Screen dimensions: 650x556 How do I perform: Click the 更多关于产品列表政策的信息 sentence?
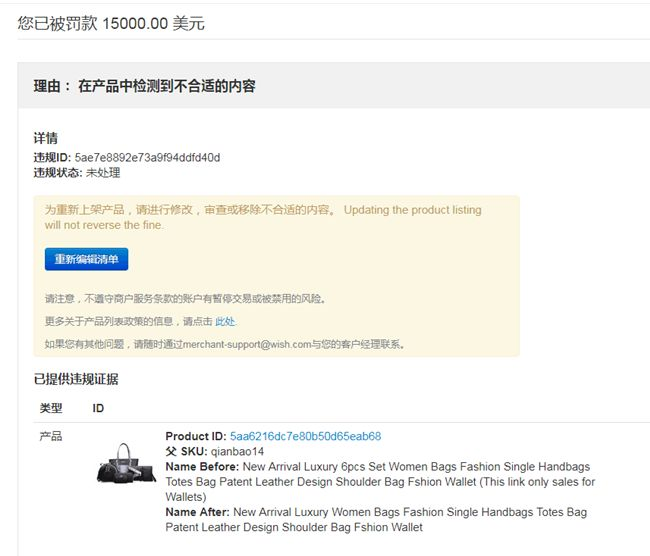(109, 321)
